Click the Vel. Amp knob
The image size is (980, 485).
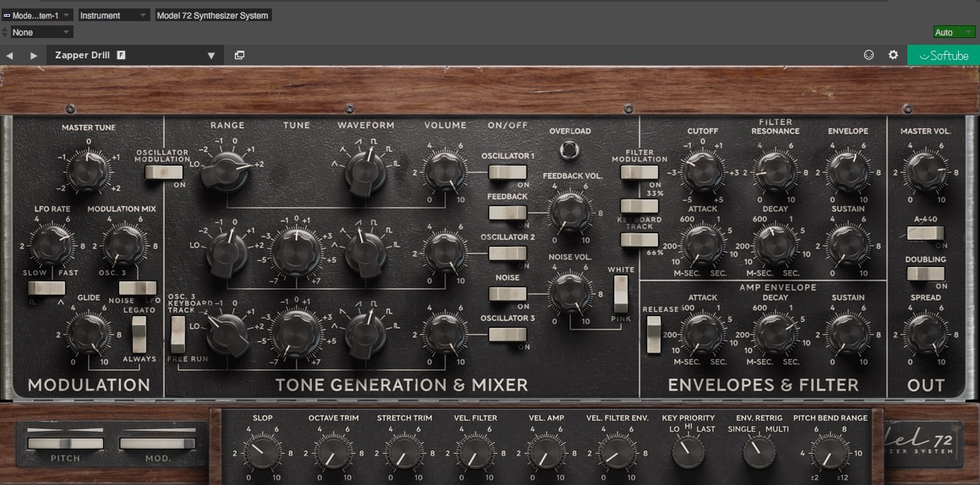pos(547,453)
